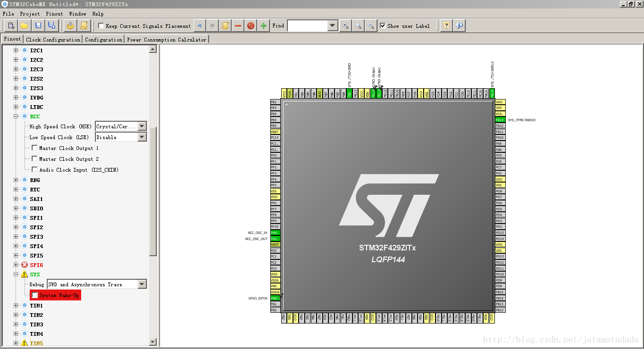The height and width of the screenshot is (349, 644).
Task: Click the Save Project disk icon
Action: click(x=38, y=25)
